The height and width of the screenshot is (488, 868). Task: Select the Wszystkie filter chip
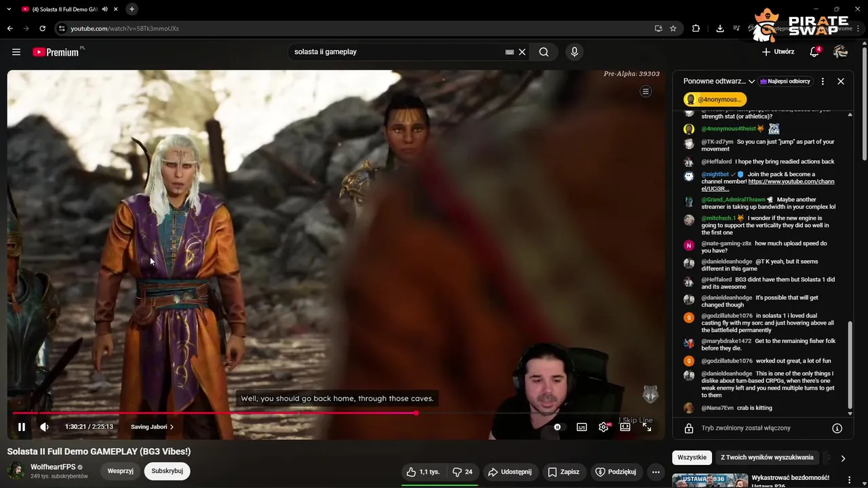click(x=692, y=457)
